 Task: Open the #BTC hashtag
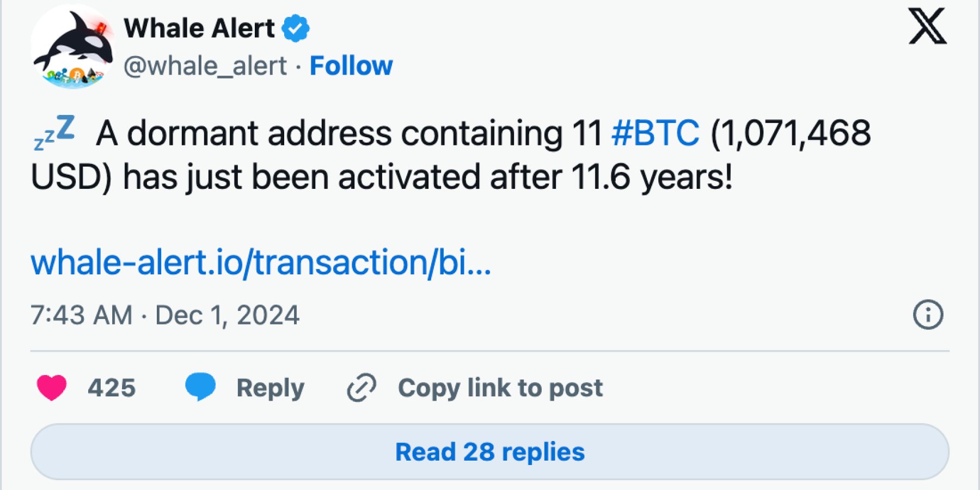pos(656,133)
